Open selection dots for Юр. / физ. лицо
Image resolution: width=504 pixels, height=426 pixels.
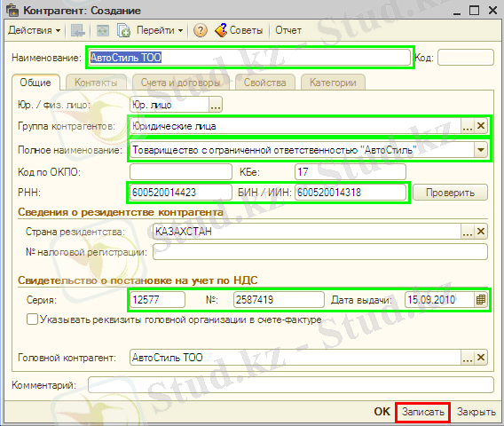(216, 105)
